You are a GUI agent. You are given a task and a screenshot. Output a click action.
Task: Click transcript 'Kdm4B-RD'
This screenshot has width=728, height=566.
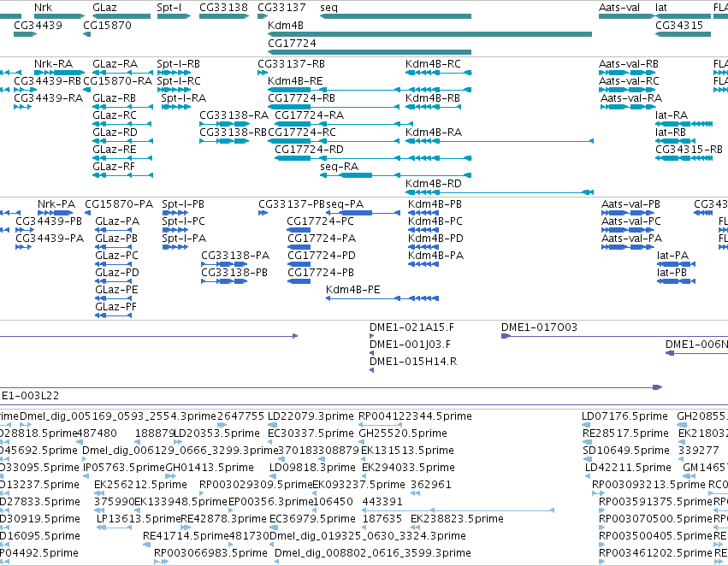[434, 184]
